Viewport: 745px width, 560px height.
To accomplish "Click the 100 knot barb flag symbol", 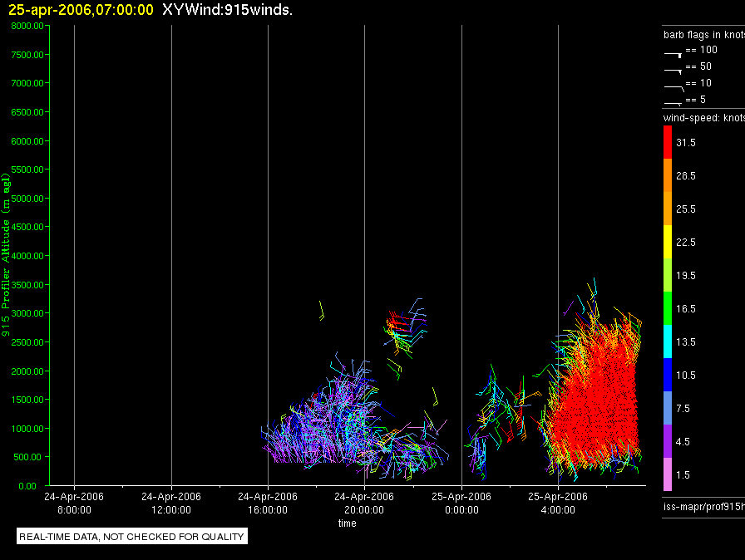I will tap(673, 55).
